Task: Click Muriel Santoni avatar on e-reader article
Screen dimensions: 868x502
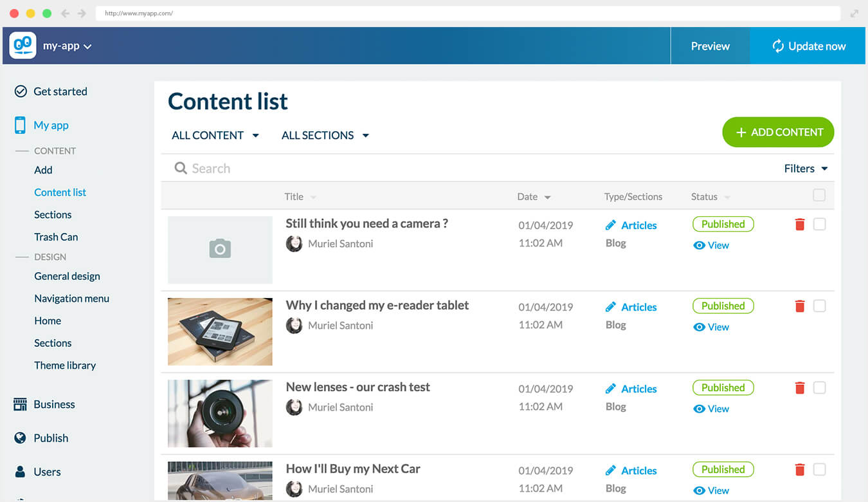Action: [x=294, y=325]
